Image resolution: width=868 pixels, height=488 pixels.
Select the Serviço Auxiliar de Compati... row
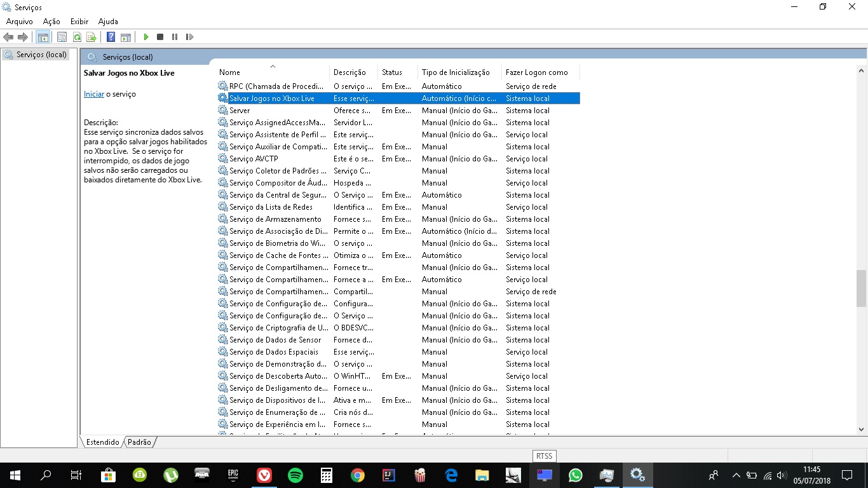click(398, 147)
